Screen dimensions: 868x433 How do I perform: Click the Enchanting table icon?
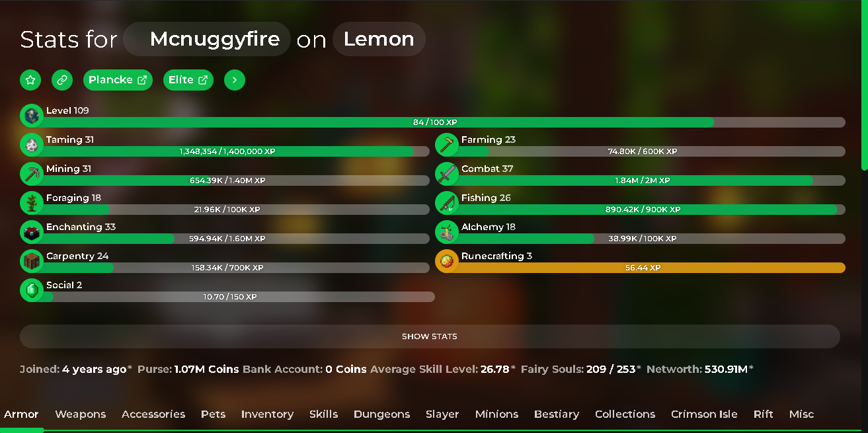tap(31, 231)
